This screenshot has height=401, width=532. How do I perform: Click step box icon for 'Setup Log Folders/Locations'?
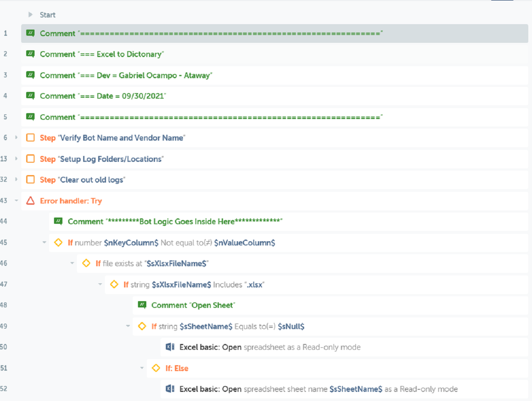tap(30, 159)
